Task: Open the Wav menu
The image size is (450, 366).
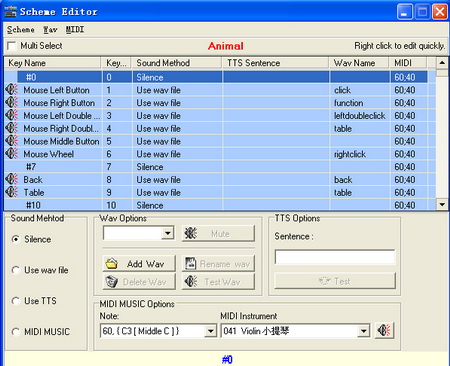Action: coord(50,30)
